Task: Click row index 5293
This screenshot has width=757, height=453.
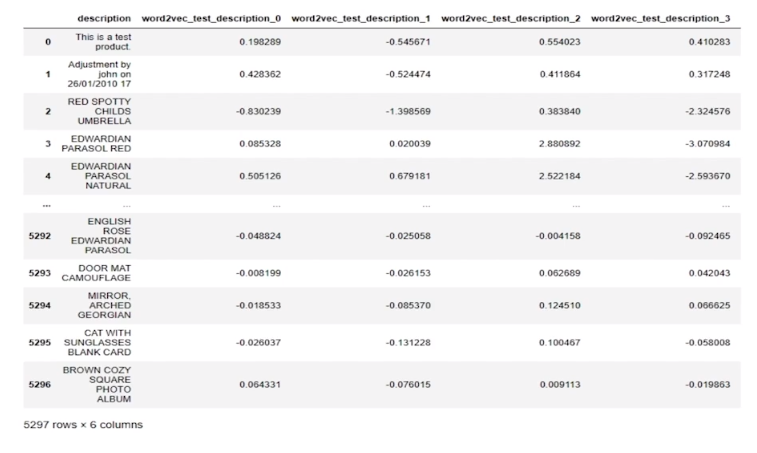Action: pos(40,273)
